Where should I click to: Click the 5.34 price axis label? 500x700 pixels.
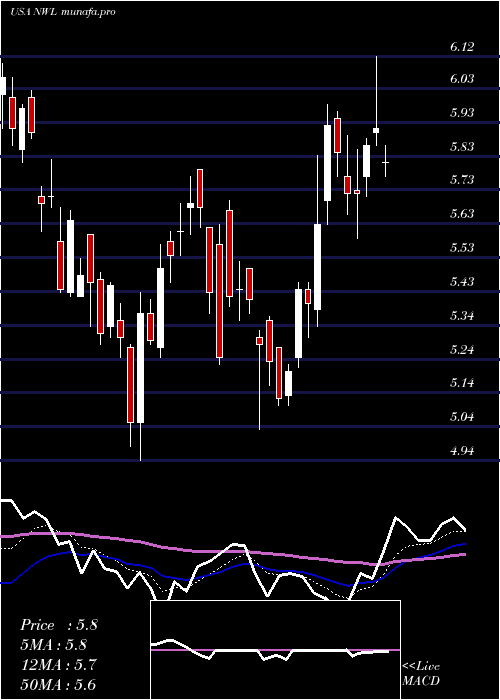[x=462, y=316]
